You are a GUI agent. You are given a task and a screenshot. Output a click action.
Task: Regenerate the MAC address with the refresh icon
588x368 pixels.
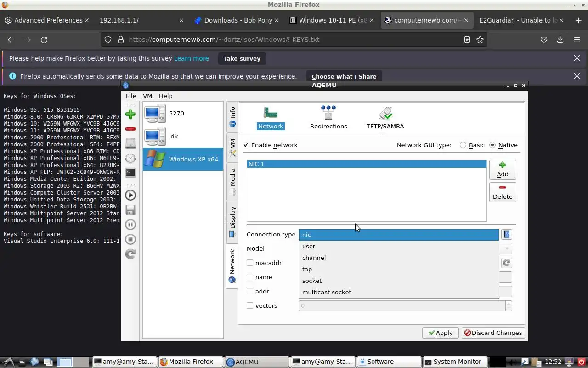click(x=506, y=263)
